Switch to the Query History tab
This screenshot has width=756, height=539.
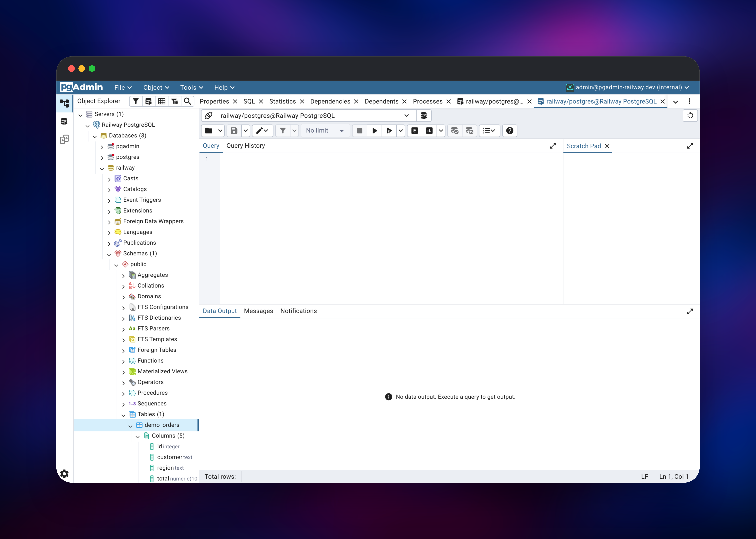(x=246, y=146)
